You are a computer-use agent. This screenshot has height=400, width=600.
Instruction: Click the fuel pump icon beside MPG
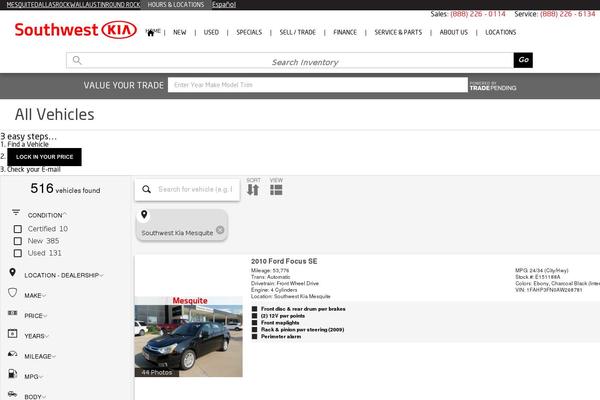pos(13,374)
